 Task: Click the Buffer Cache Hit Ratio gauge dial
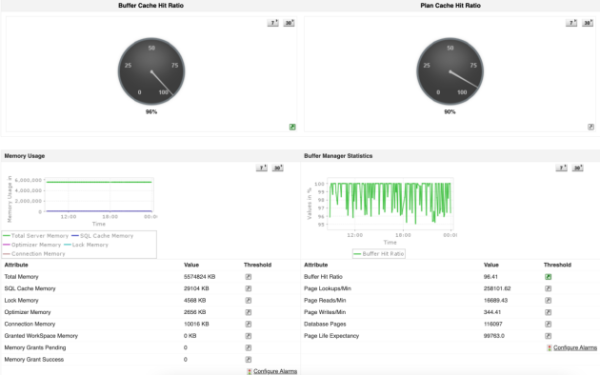coord(152,71)
